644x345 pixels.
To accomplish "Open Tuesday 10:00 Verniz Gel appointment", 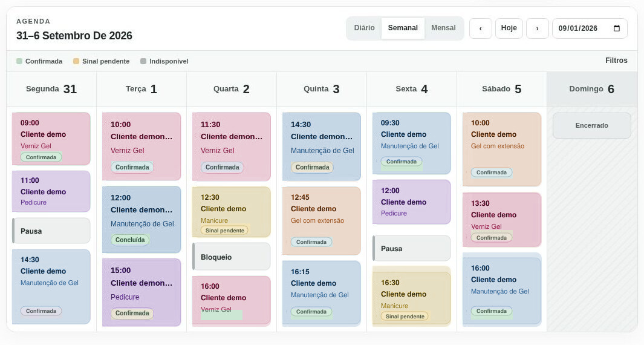I will point(141,146).
